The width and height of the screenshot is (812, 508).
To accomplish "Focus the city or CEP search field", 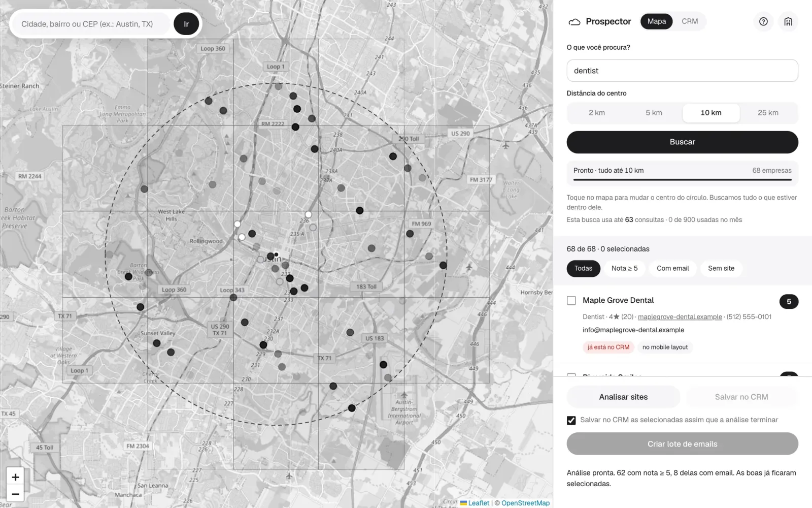I will click(90, 24).
